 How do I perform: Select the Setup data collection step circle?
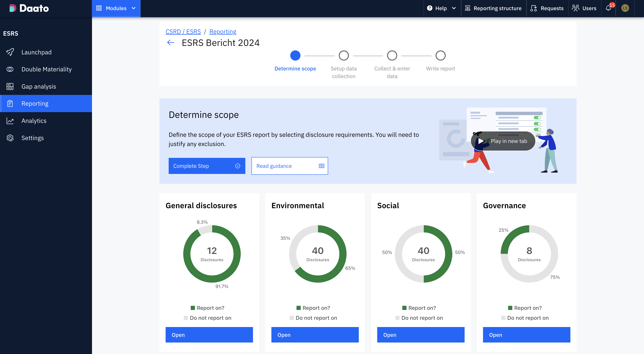343,55
